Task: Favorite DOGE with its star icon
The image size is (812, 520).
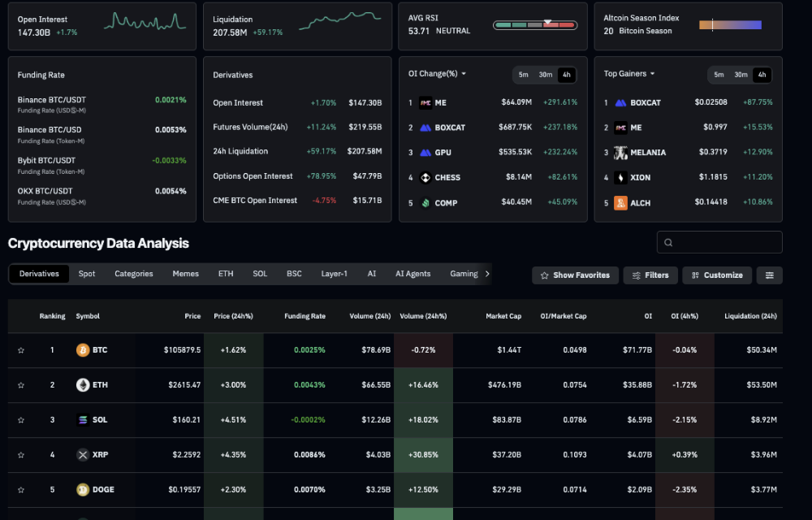Action: 21,490
